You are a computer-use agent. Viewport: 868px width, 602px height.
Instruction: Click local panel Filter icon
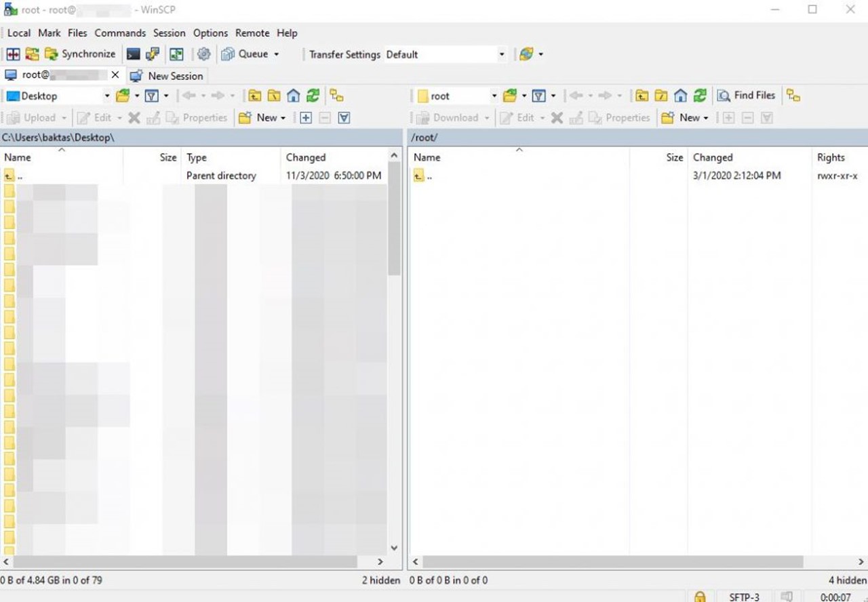tap(152, 96)
